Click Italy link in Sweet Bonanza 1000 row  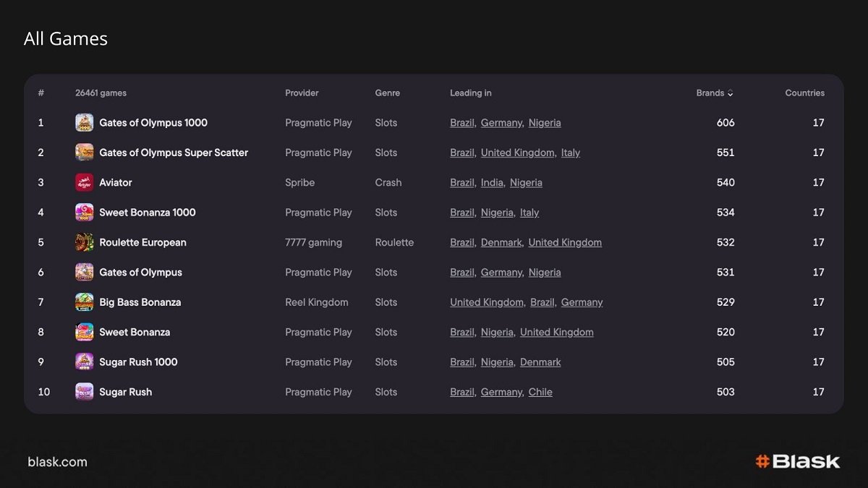coord(529,213)
